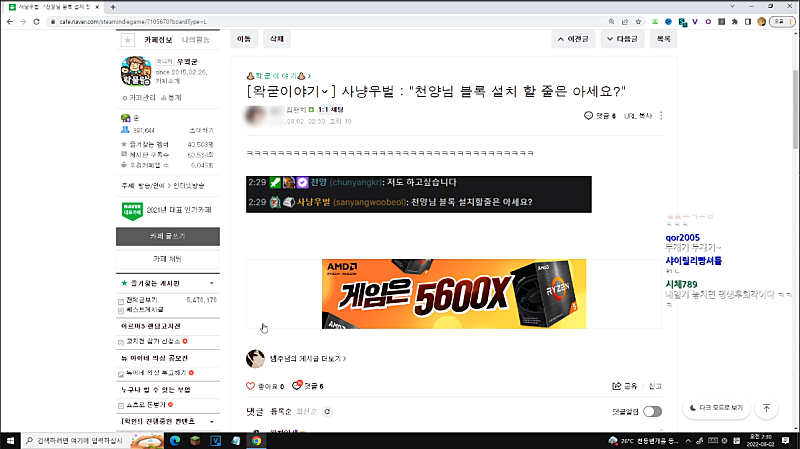The height and width of the screenshot is (449, 800).
Task: Open the three-dot post options menu
Action: [x=661, y=116]
